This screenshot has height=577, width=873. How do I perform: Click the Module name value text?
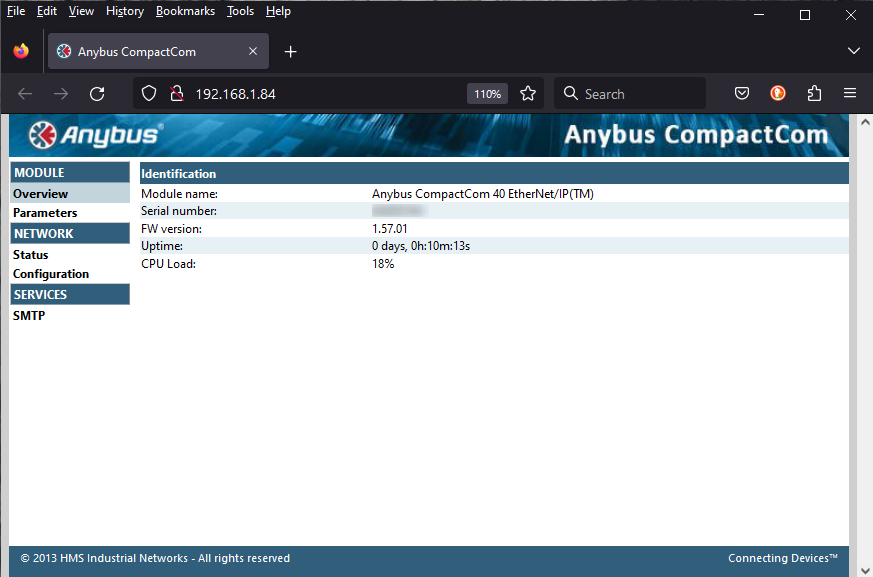(x=483, y=194)
